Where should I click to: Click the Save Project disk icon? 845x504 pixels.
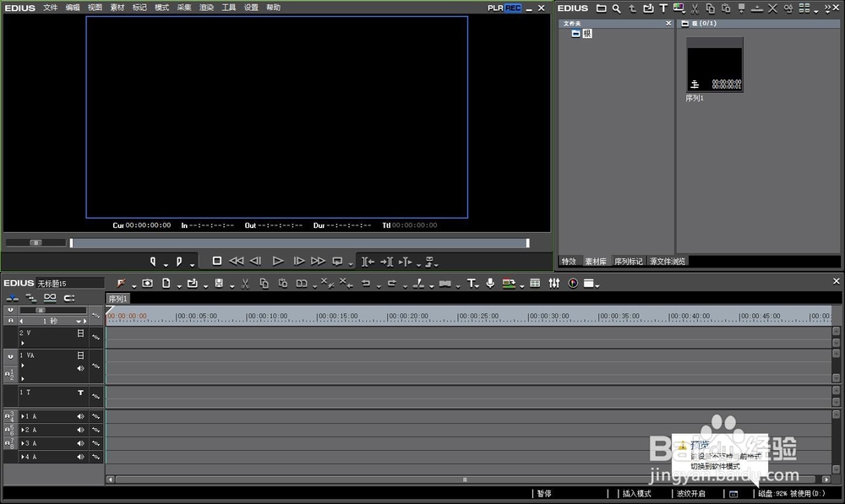pyautogui.click(x=219, y=283)
